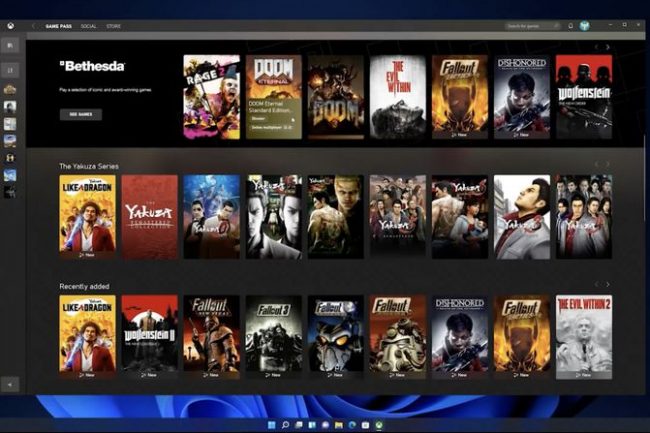The height and width of the screenshot is (433, 650).
Task: Open Dishonored tile in Recently added row
Action: [x=460, y=337]
